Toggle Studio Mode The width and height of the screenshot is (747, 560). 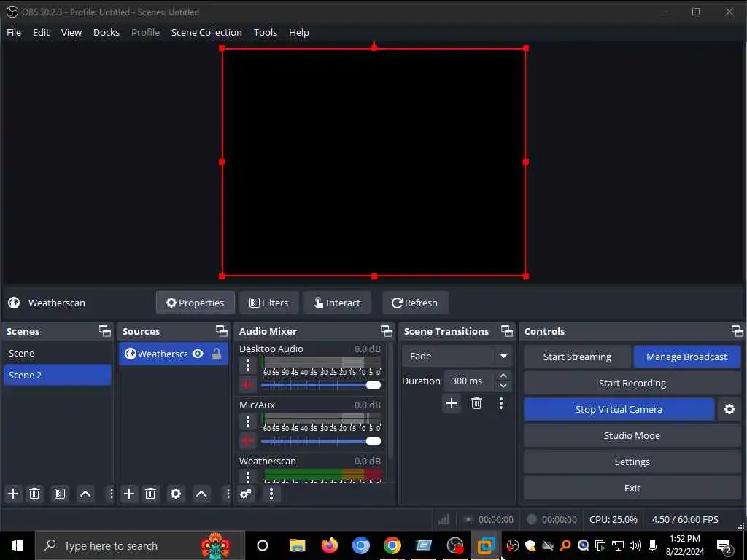pos(632,436)
